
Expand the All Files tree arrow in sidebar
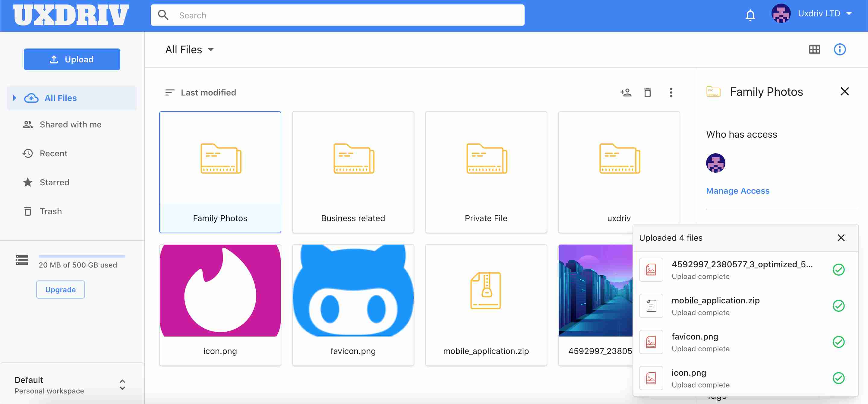tap(14, 98)
